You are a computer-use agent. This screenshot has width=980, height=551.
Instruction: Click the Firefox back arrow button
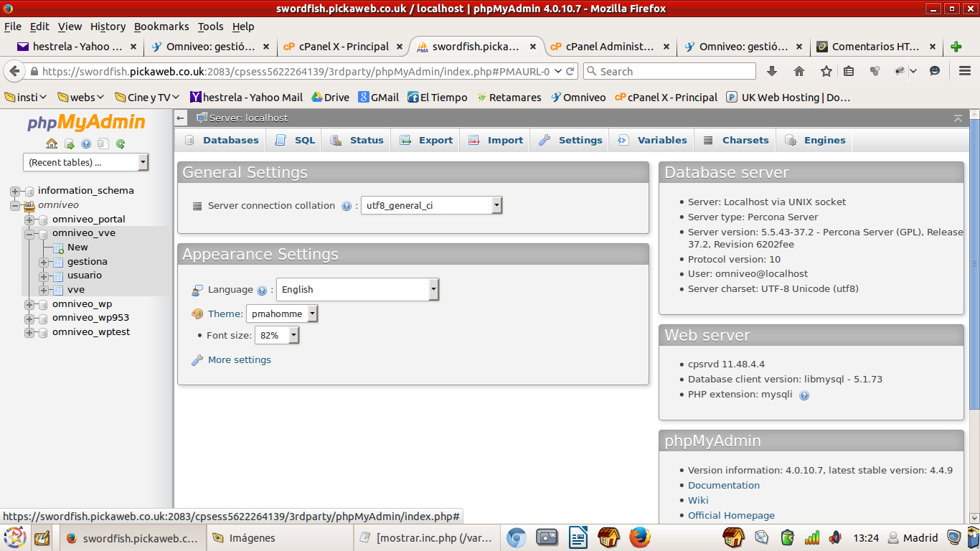point(14,72)
